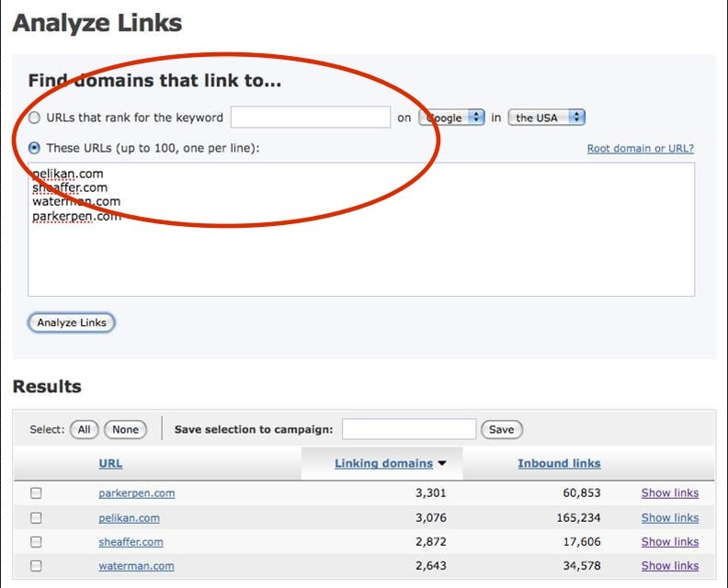This screenshot has width=728, height=588.
Task: Open 'Root domain or URL?' help link
Action: pos(641,149)
